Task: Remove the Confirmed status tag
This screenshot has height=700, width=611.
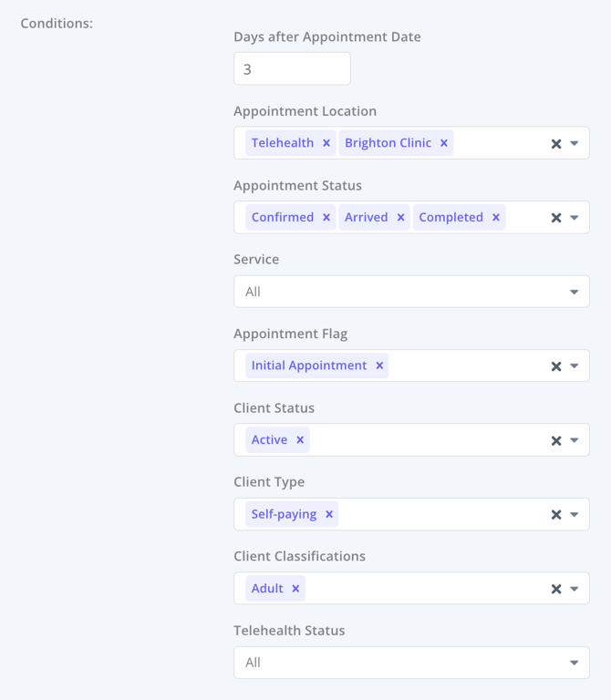Action: coord(326,218)
